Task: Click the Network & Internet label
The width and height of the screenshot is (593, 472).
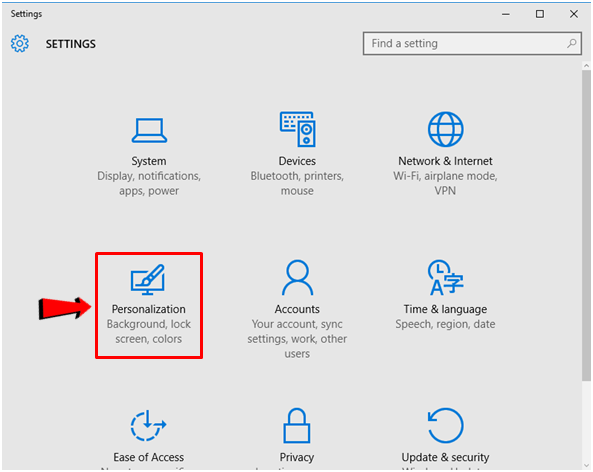Action: pos(445,161)
